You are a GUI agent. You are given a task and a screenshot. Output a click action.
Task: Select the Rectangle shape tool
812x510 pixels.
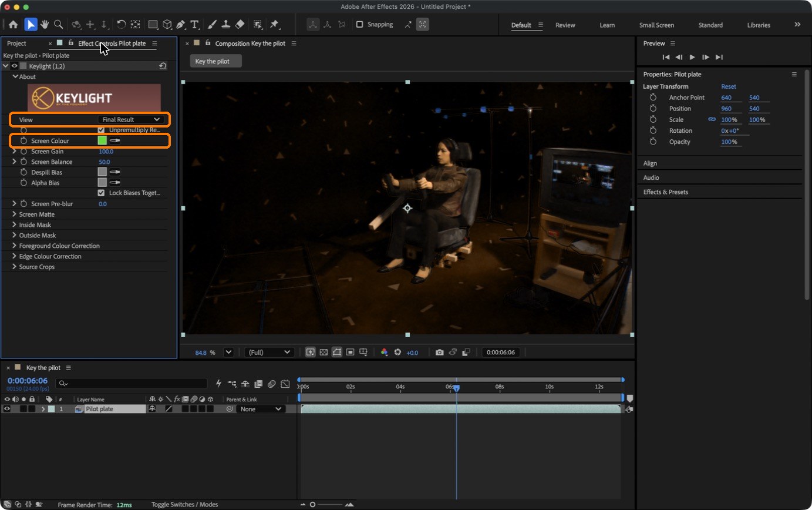pyautogui.click(x=153, y=25)
